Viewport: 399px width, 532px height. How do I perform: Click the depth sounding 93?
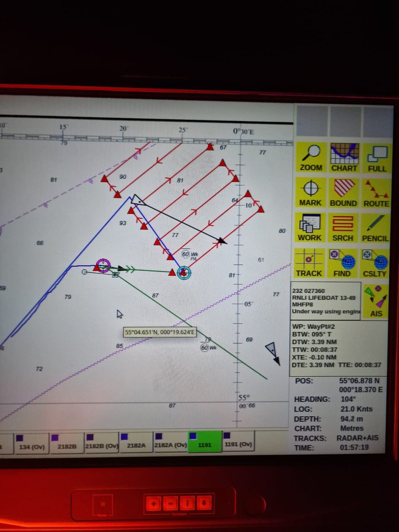123,223
